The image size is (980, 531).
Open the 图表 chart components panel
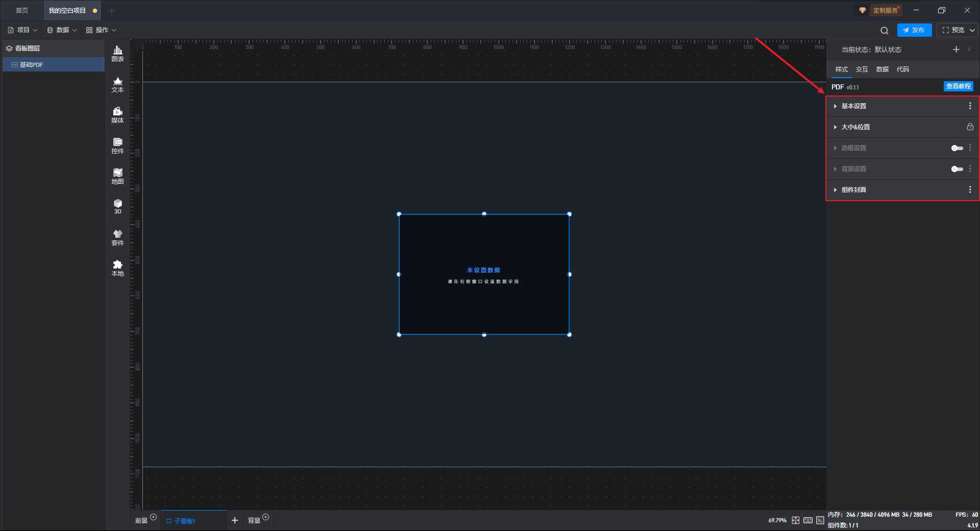click(x=117, y=53)
